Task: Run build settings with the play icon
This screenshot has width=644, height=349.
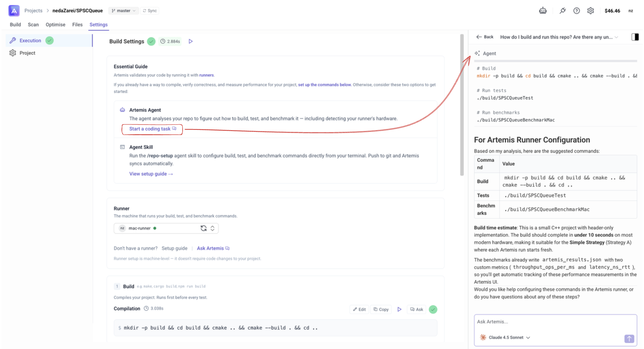Action: click(191, 41)
